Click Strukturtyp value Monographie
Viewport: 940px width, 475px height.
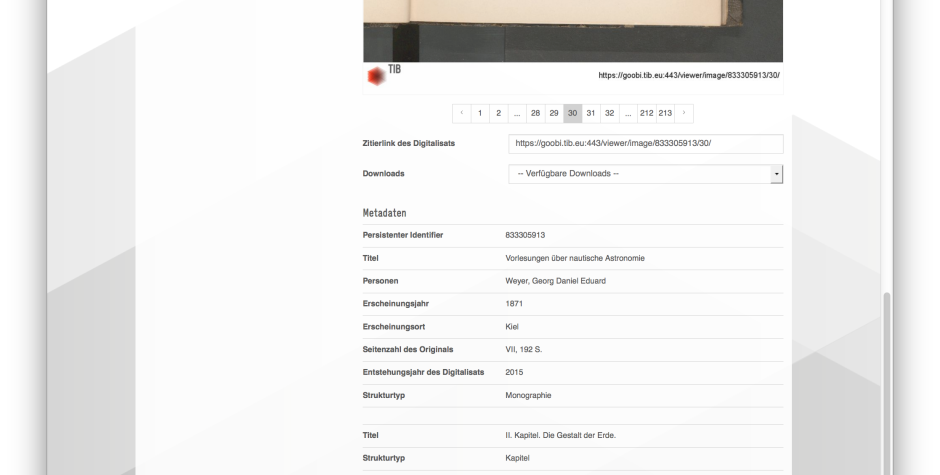pyautogui.click(x=528, y=396)
